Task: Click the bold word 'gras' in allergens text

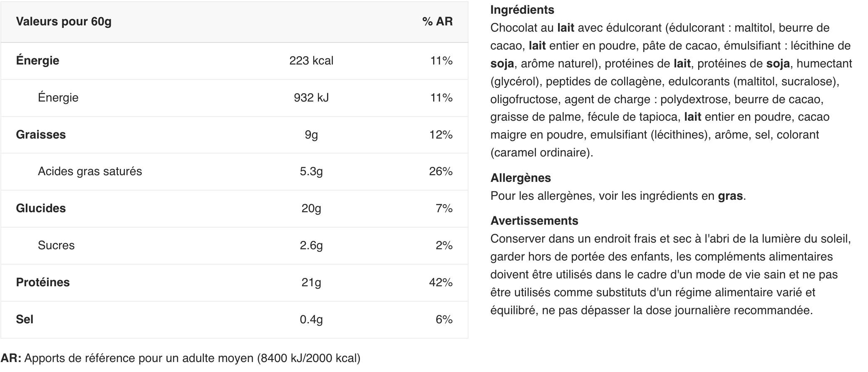Action: pos(730,196)
